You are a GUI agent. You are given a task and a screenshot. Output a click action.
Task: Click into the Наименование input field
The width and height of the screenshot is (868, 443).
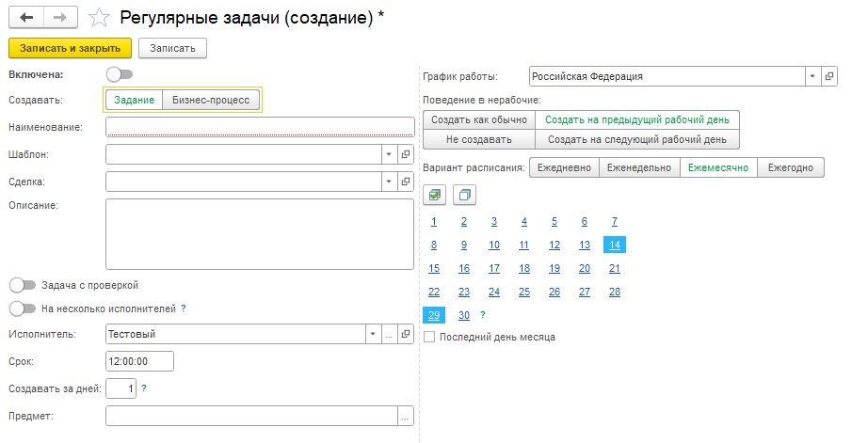pyautogui.click(x=260, y=127)
